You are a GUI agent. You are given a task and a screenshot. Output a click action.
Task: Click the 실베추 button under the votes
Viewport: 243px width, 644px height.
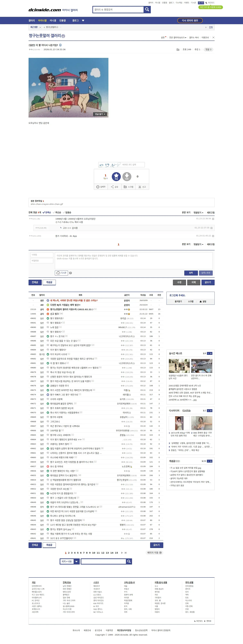click(101, 187)
